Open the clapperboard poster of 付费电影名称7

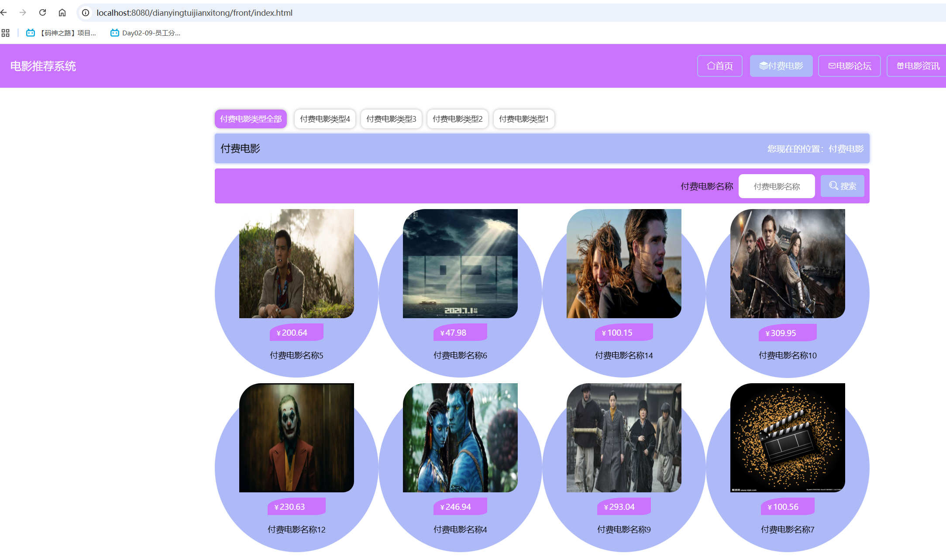click(x=788, y=438)
